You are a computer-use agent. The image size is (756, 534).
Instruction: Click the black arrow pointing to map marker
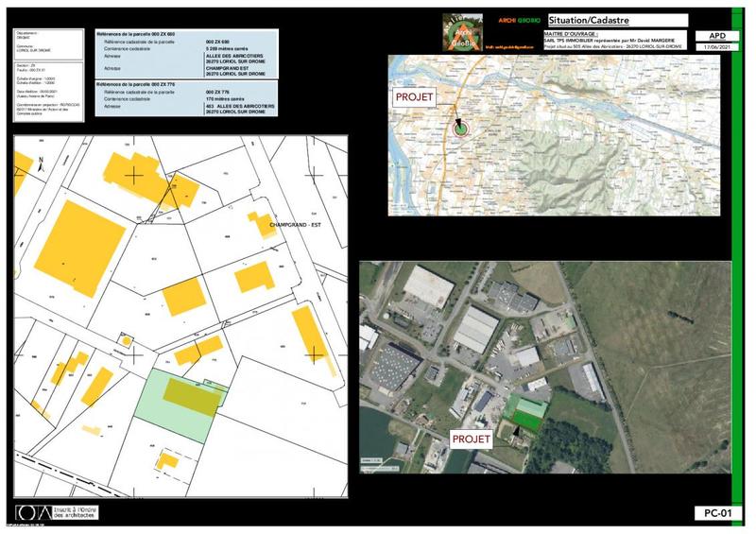pyautogui.click(x=457, y=121)
